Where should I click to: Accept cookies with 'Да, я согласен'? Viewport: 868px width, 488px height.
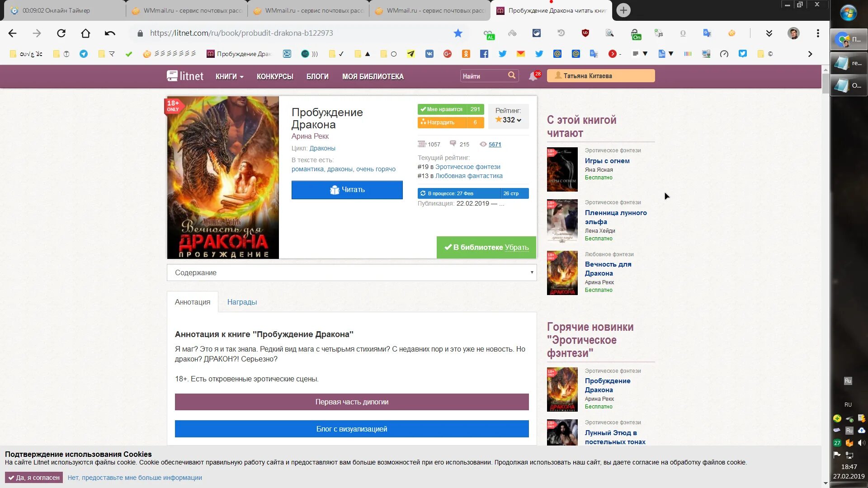click(x=34, y=478)
